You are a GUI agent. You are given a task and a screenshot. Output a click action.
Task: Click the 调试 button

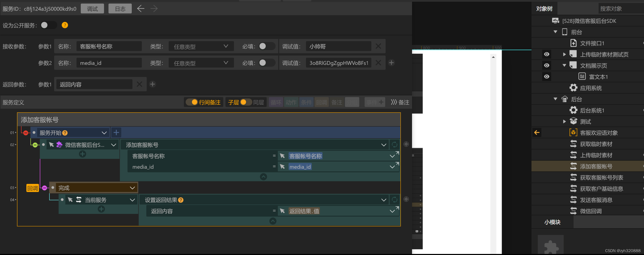[x=92, y=9]
